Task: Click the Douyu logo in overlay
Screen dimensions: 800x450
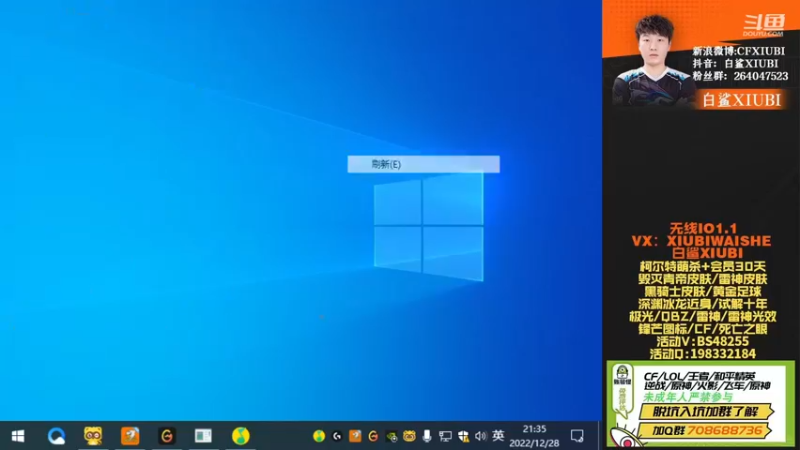Action: coord(763,25)
